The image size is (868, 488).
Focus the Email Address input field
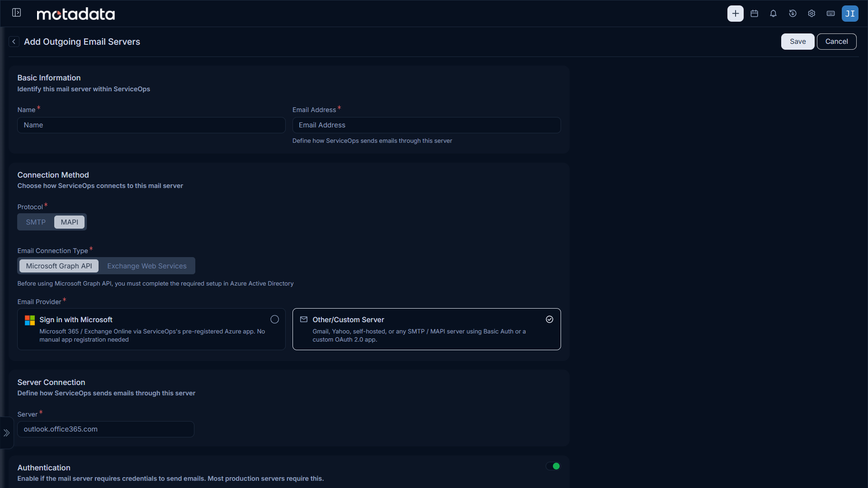coord(426,125)
